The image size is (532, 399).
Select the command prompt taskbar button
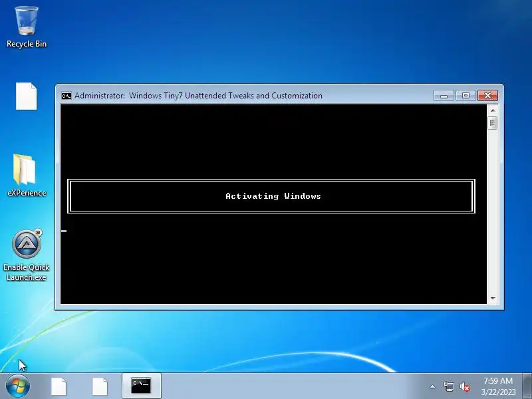[141, 386]
